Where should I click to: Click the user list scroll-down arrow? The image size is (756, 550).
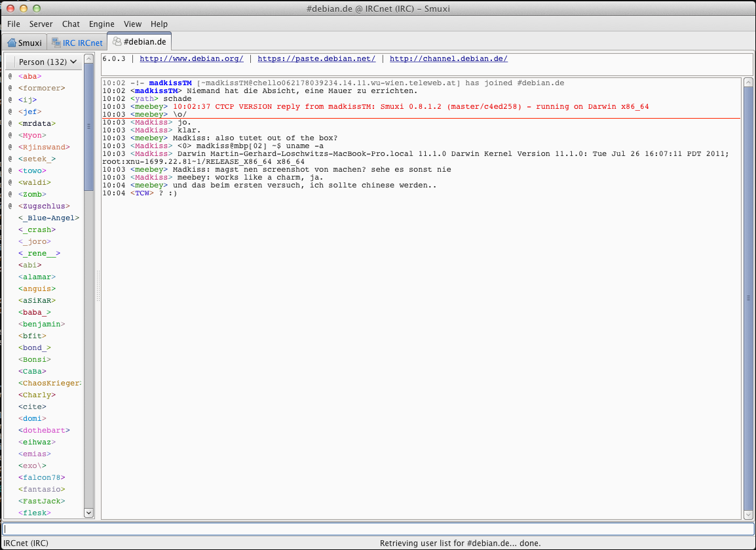click(88, 513)
